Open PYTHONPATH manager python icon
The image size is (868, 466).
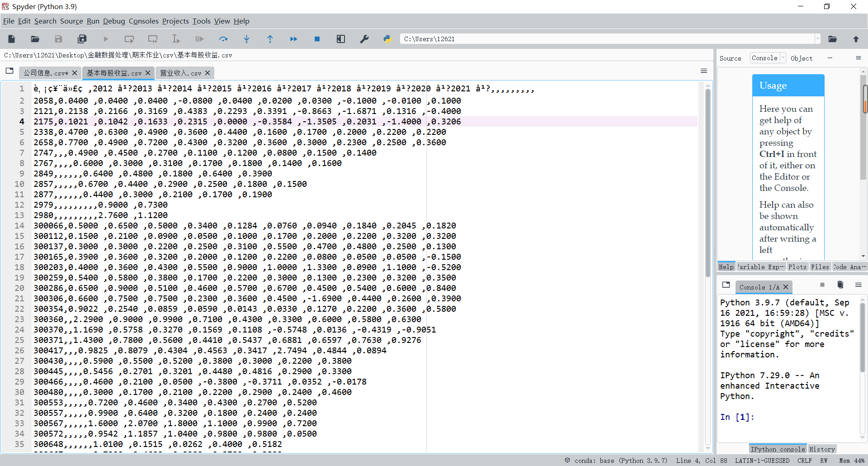(387, 39)
